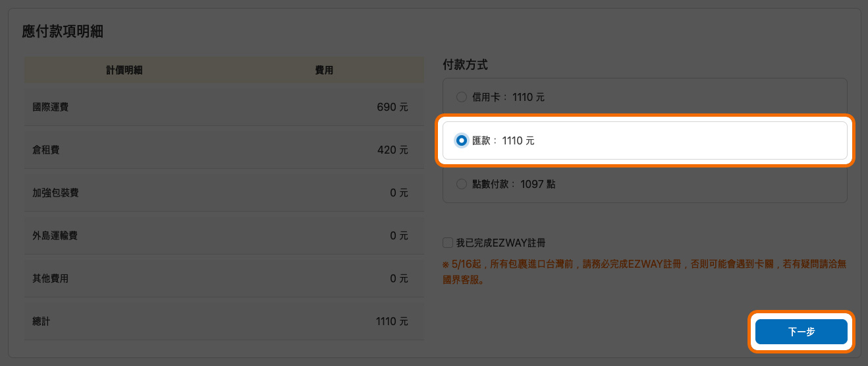
Task: Click the 總計 row label
Action: point(41,321)
